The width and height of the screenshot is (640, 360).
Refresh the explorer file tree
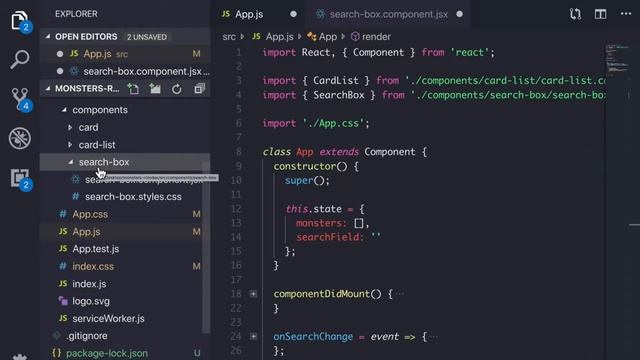[x=177, y=89]
